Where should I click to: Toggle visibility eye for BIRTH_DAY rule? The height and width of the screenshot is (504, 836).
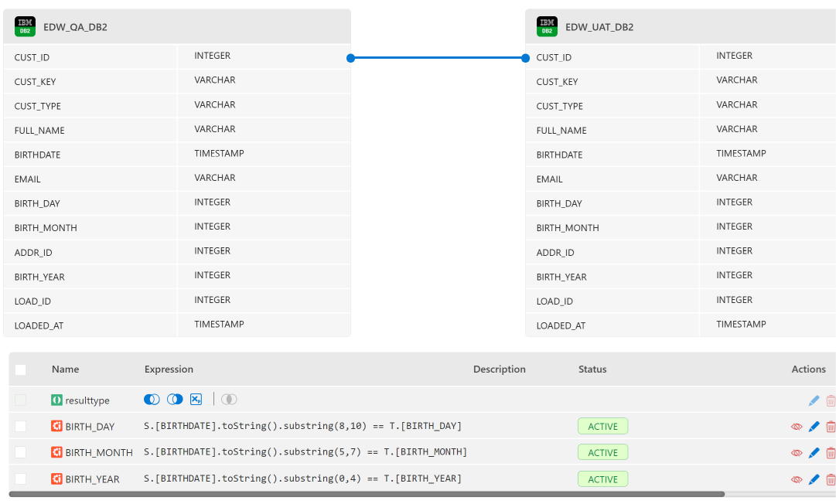tap(797, 427)
